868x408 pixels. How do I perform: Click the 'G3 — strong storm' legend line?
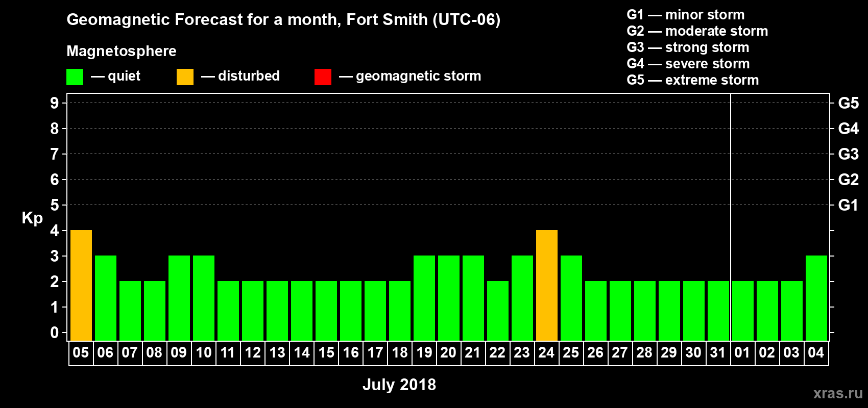click(x=688, y=47)
